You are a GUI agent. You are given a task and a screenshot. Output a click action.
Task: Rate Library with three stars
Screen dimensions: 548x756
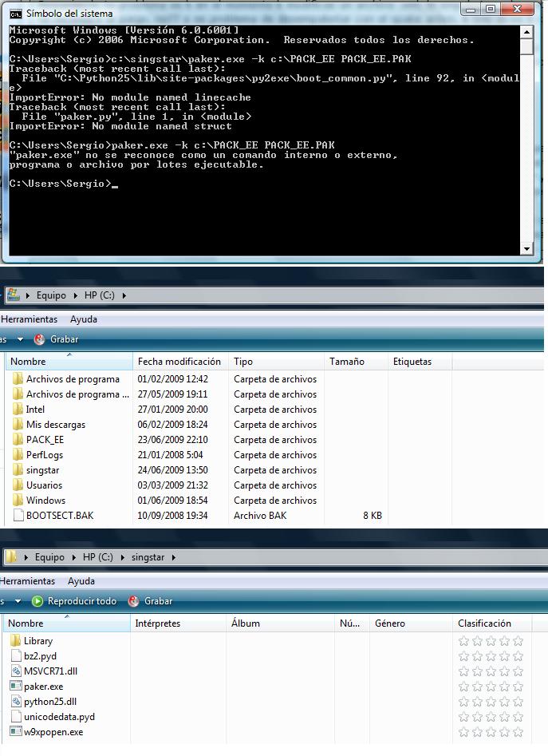(491, 641)
